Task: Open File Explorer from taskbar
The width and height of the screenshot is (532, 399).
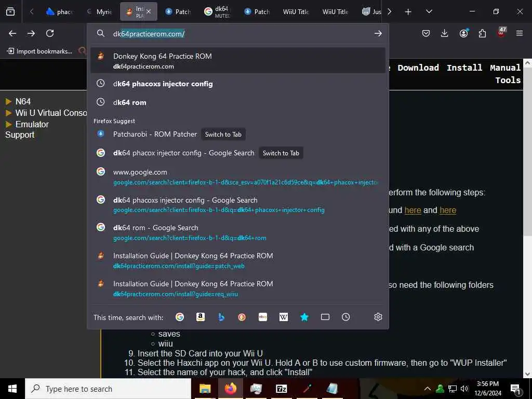Action: click(205, 389)
